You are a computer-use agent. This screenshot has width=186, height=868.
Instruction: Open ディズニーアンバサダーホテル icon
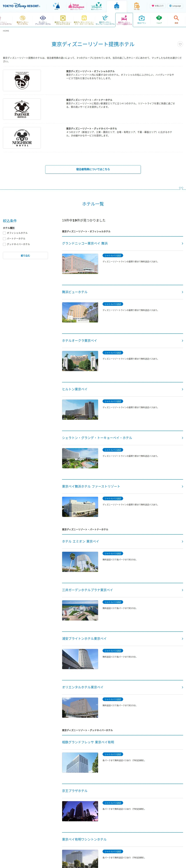point(43,20)
